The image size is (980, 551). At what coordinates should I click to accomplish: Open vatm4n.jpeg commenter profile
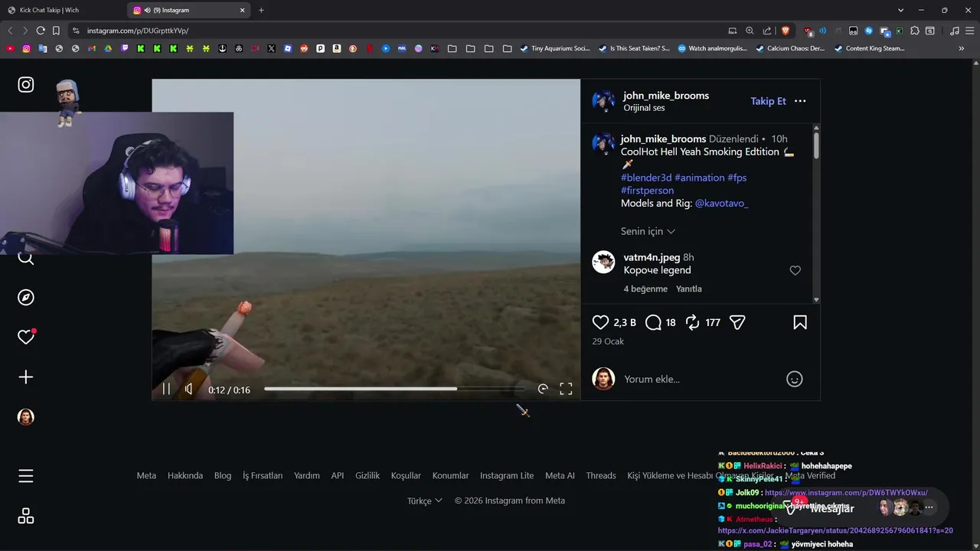tap(652, 257)
